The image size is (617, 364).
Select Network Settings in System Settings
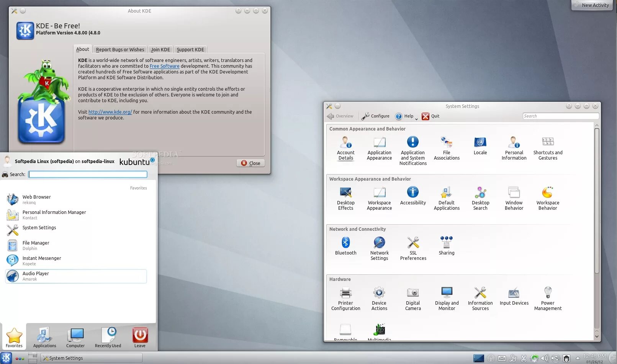tap(379, 245)
